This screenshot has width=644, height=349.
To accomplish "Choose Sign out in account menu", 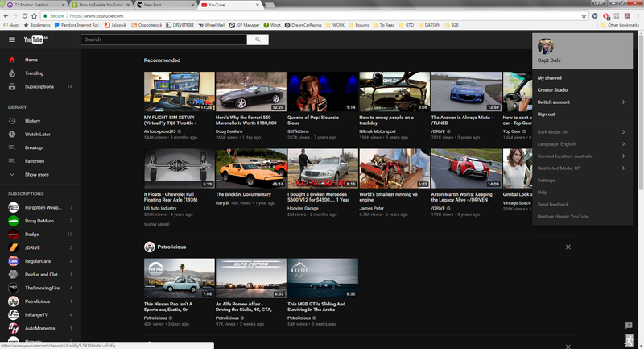I will 582,114.
